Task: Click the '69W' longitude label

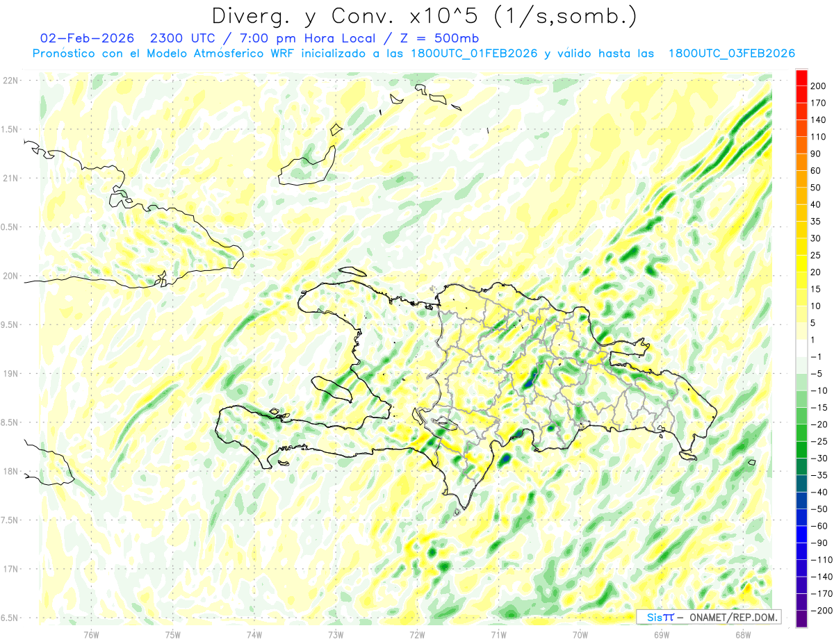Action: 661,634
